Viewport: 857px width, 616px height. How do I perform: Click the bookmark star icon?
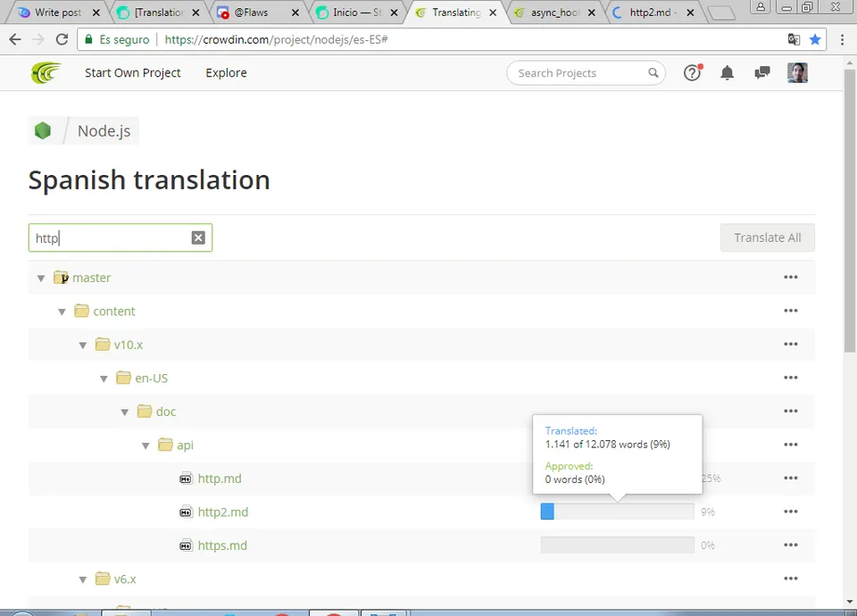pos(815,39)
